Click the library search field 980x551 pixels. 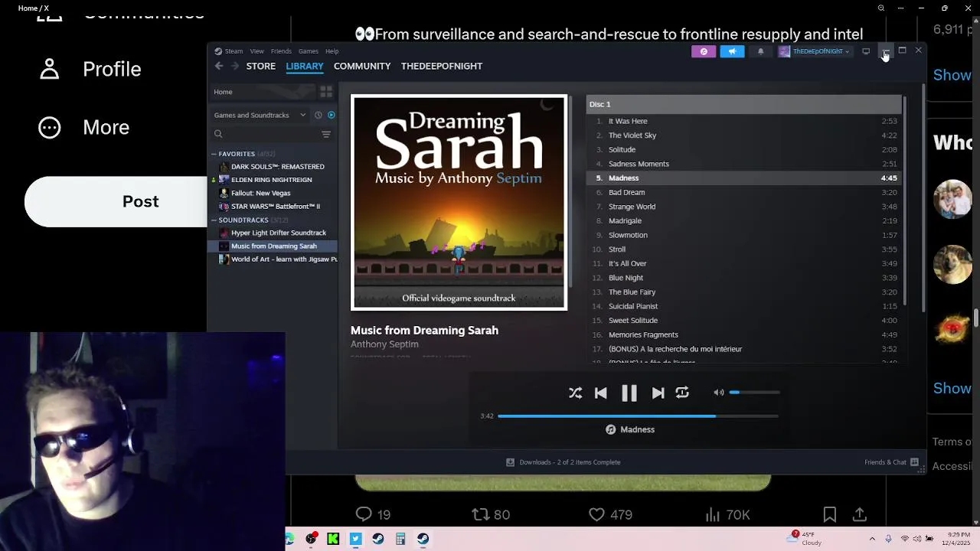[266, 134]
